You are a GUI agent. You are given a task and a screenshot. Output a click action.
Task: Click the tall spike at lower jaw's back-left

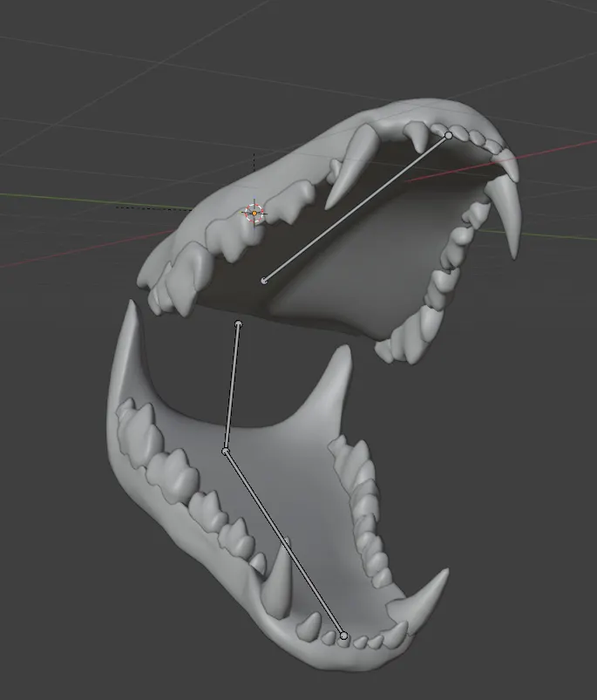tap(125, 349)
